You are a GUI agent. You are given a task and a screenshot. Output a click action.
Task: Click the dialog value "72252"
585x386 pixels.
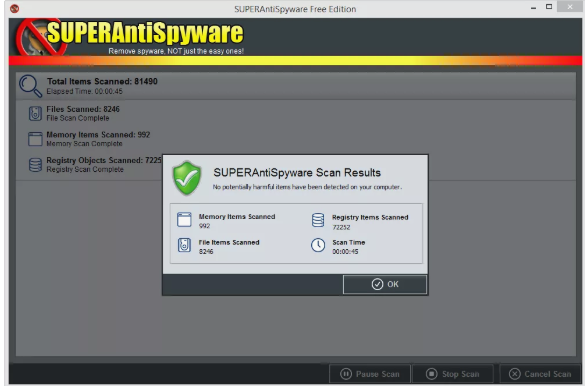tap(341, 227)
